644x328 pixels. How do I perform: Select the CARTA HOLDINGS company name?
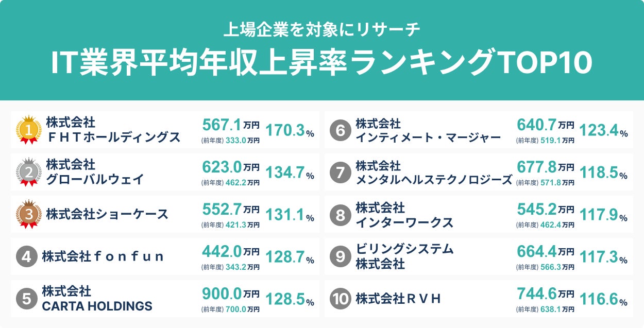pos(97,306)
